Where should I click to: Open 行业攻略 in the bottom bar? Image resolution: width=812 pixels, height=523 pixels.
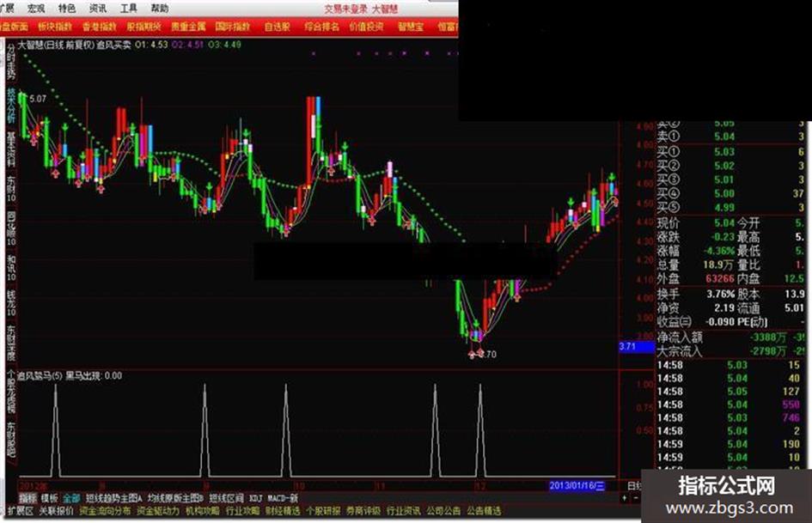(242, 511)
